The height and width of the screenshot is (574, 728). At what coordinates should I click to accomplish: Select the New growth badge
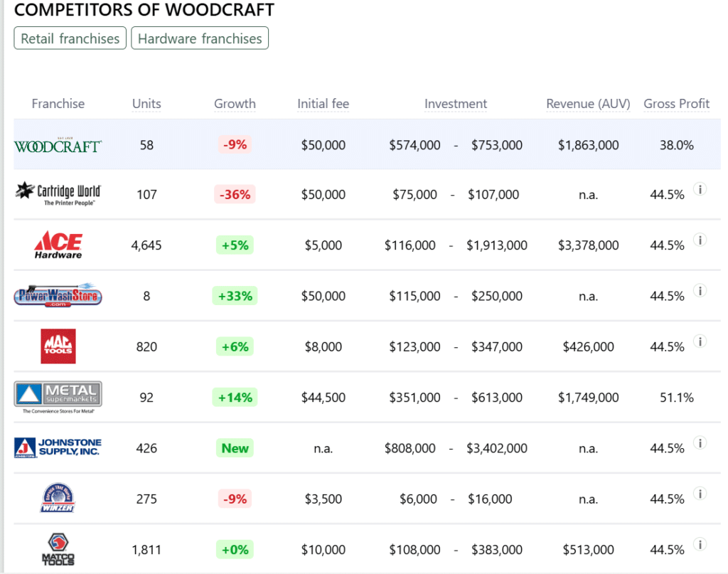pos(235,448)
